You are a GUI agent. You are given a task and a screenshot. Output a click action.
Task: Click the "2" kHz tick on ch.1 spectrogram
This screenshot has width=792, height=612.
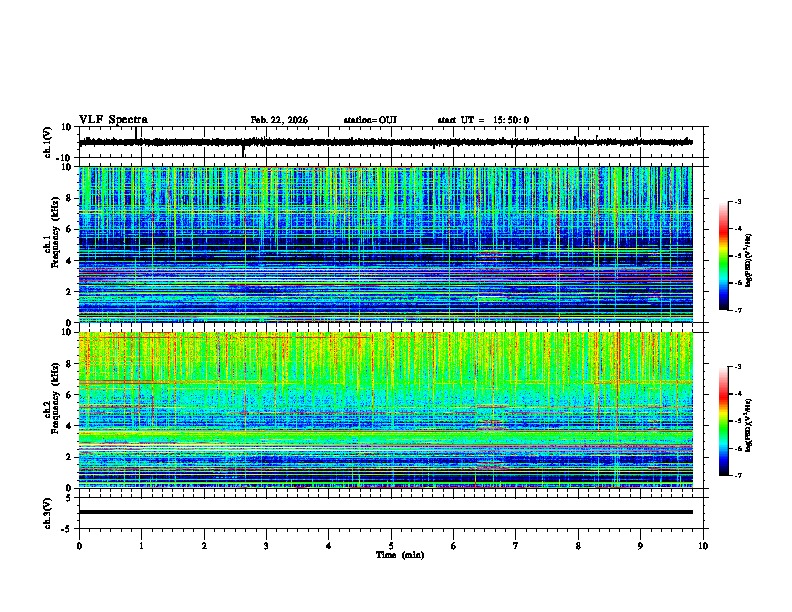pyautogui.click(x=70, y=291)
